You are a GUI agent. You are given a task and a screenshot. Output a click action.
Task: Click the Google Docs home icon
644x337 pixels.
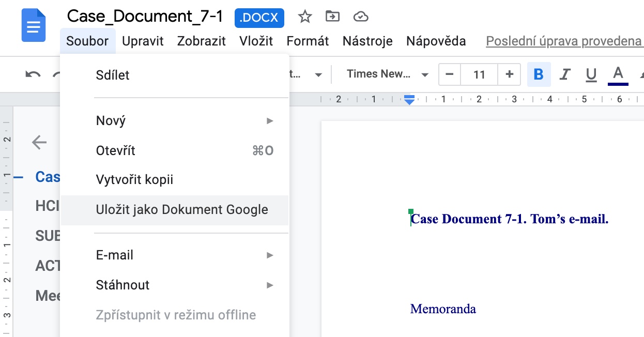pos(34,25)
